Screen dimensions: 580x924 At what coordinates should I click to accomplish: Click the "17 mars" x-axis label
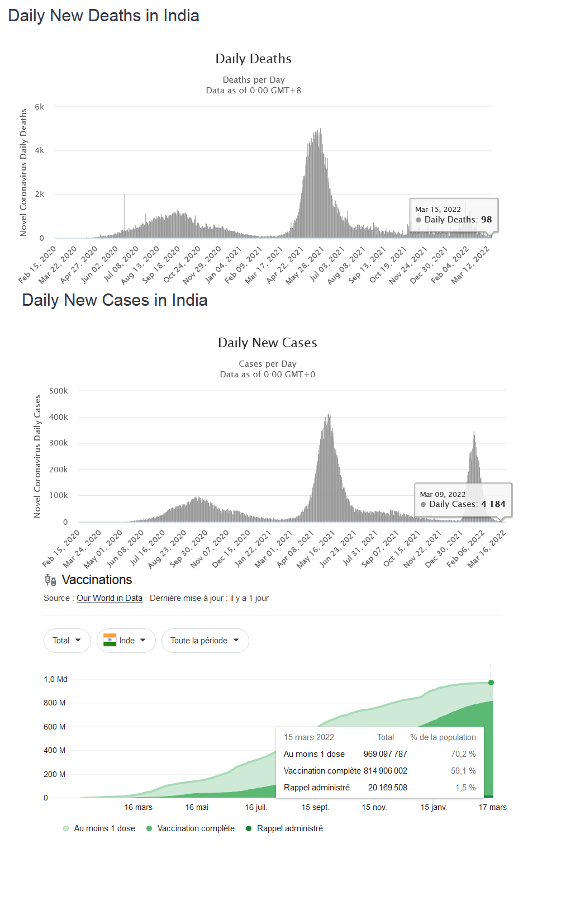coord(492,807)
